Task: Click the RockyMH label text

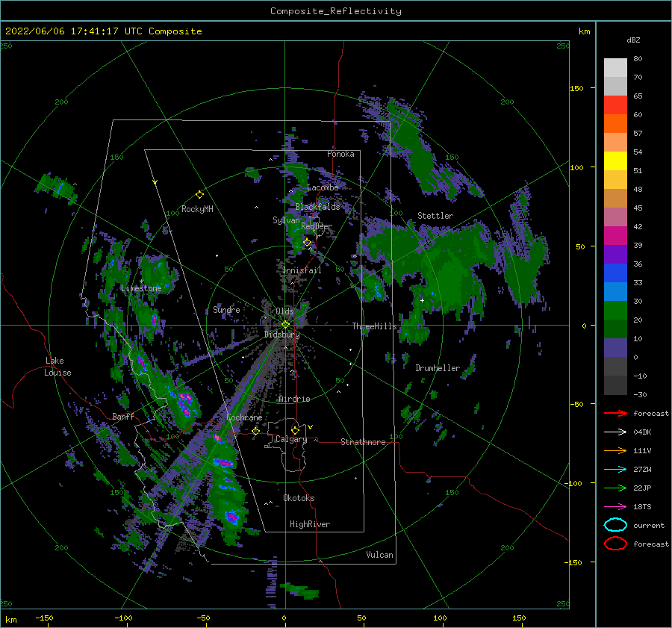Action: click(x=197, y=209)
